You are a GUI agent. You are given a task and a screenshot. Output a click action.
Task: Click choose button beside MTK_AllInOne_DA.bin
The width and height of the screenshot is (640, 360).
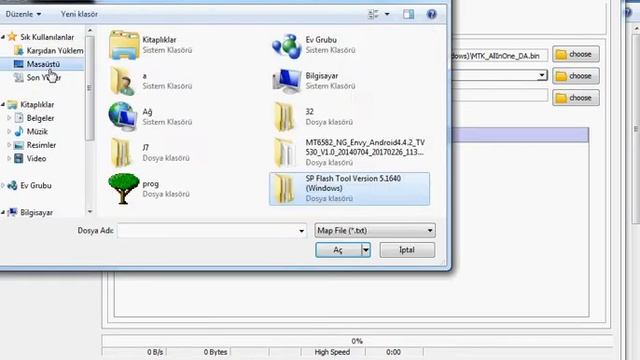point(576,54)
